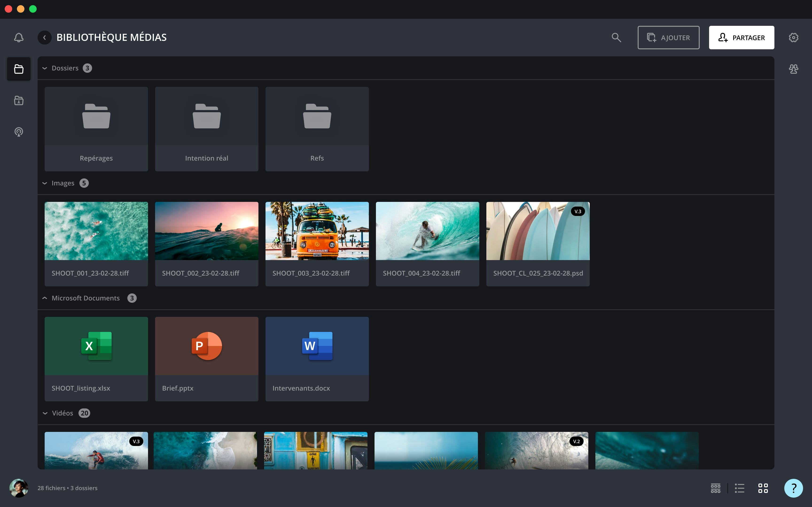Switch to large grid view layout
Screen dimensions: 812x507
[x=763, y=488]
